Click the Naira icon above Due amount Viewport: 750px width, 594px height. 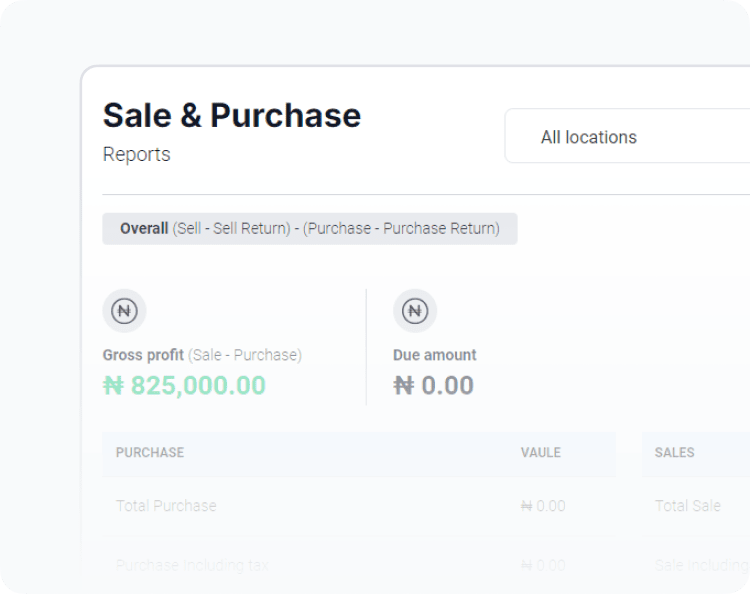coord(415,311)
